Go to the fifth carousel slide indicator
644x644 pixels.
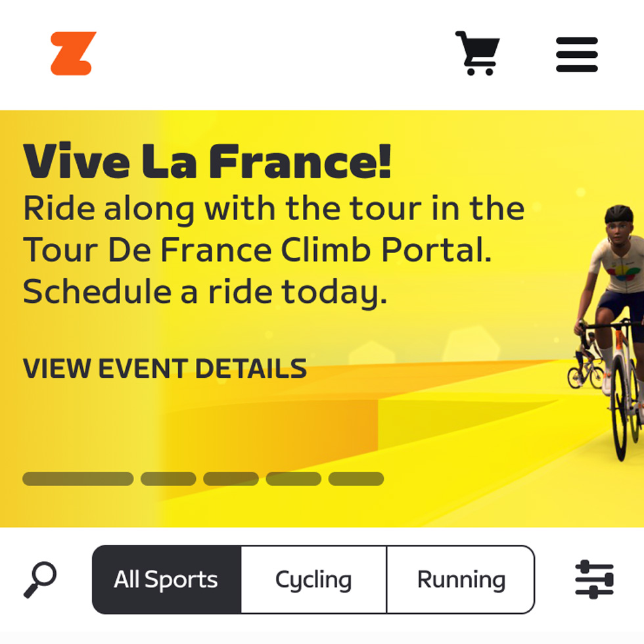[x=356, y=478]
